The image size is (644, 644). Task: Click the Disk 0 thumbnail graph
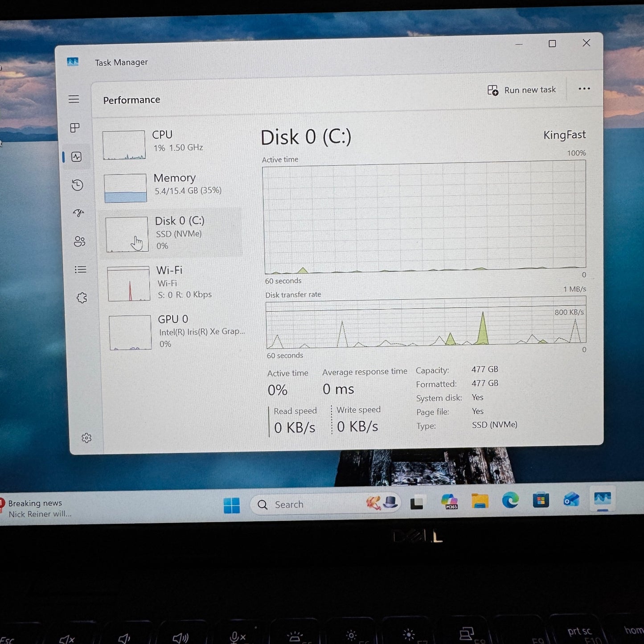[x=127, y=234]
